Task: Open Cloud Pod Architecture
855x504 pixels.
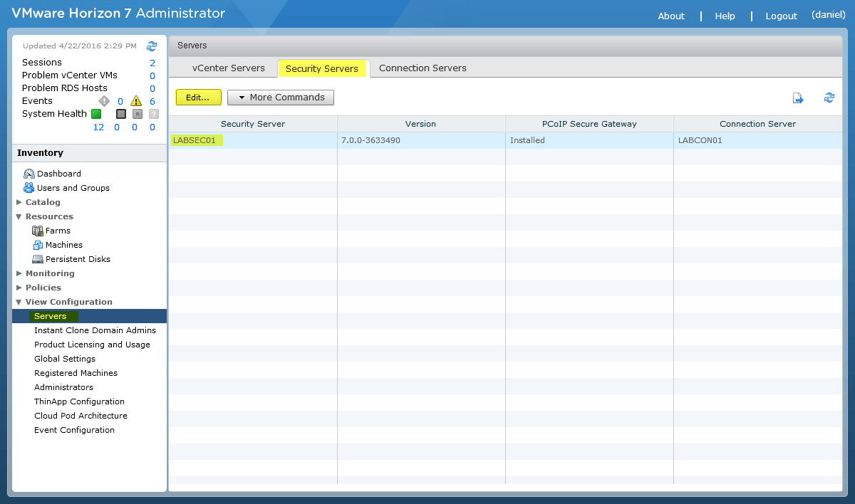Action: 81,416
